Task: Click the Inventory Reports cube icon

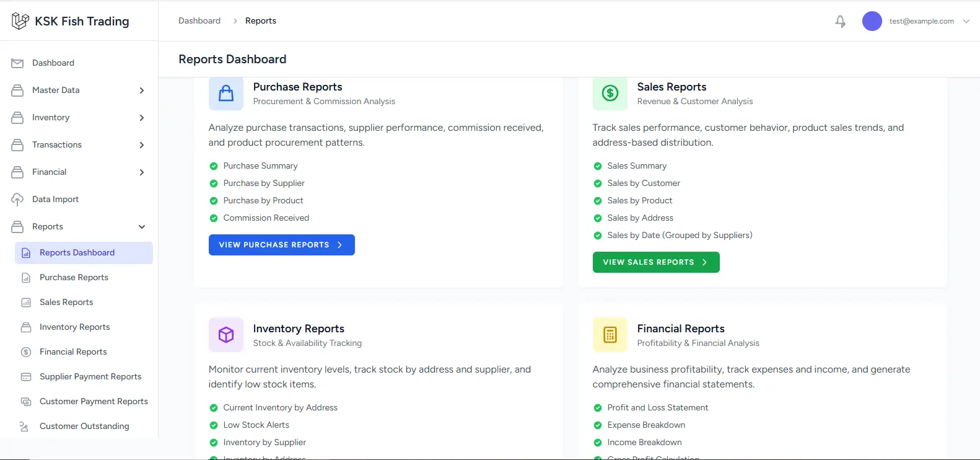Action: tap(226, 335)
